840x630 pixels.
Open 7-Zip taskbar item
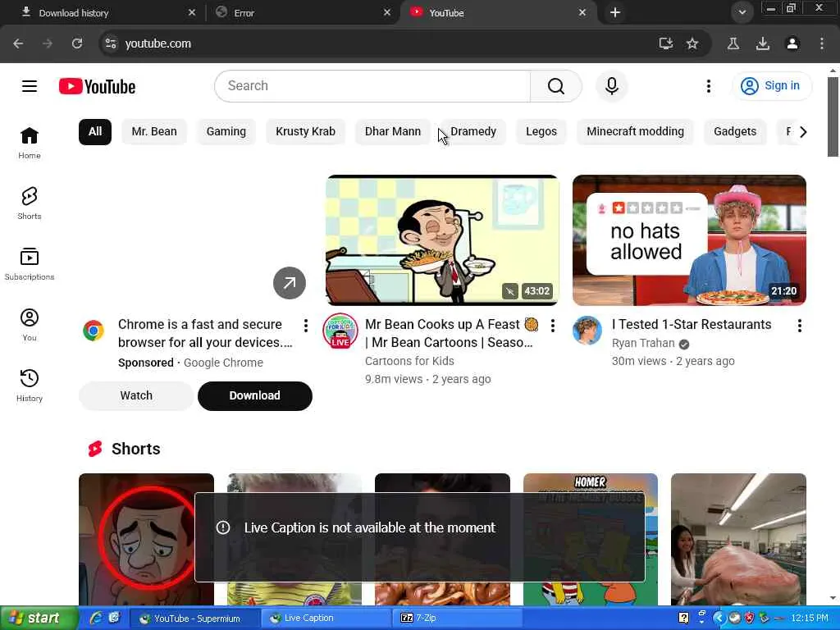pyautogui.click(x=456, y=619)
